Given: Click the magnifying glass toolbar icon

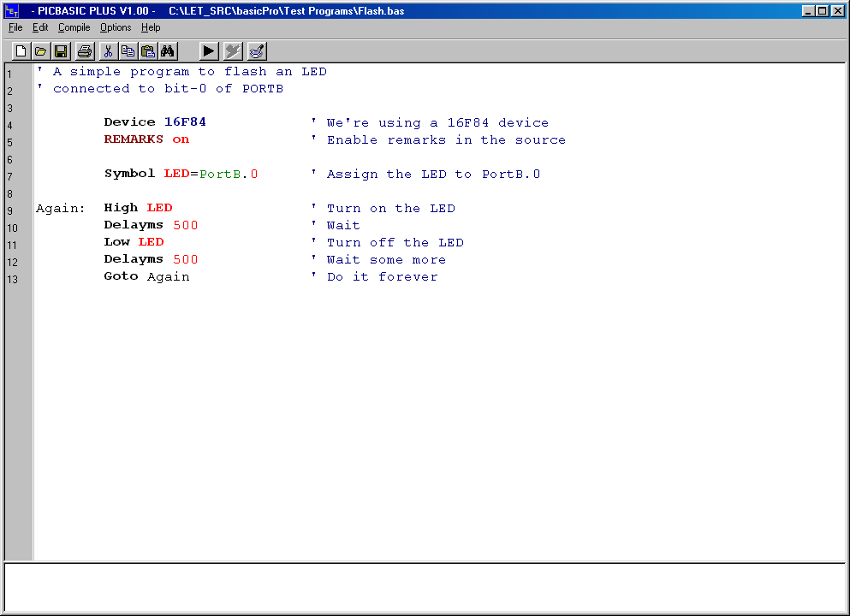Looking at the screenshot, I should coord(257,51).
